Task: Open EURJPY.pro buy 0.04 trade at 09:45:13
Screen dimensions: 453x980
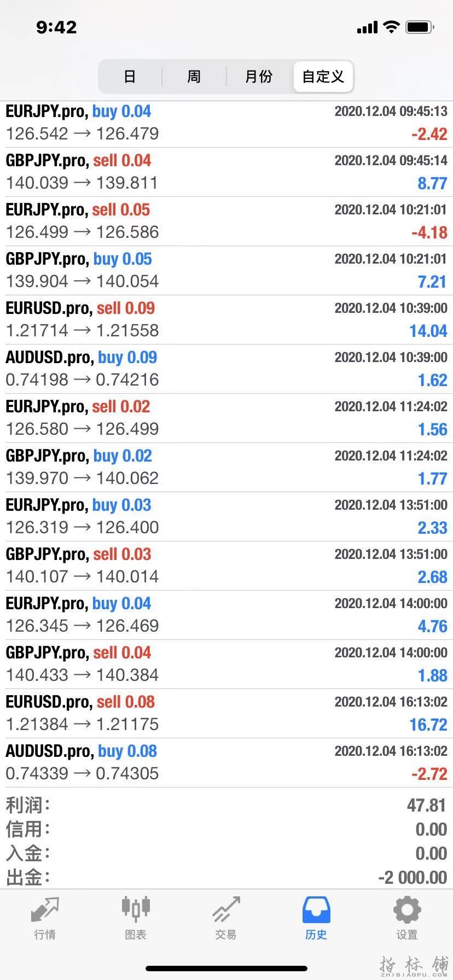Action: 226,123
